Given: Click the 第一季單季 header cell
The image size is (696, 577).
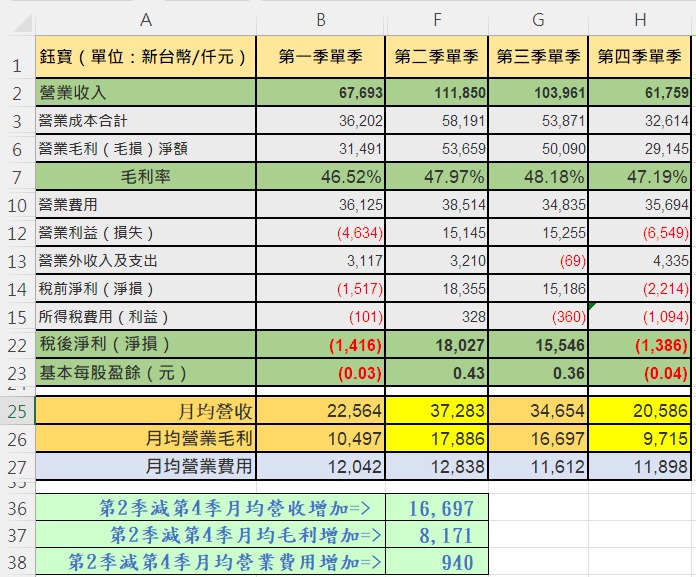Looking at the screenshot, I should click(x=320, y=57).
